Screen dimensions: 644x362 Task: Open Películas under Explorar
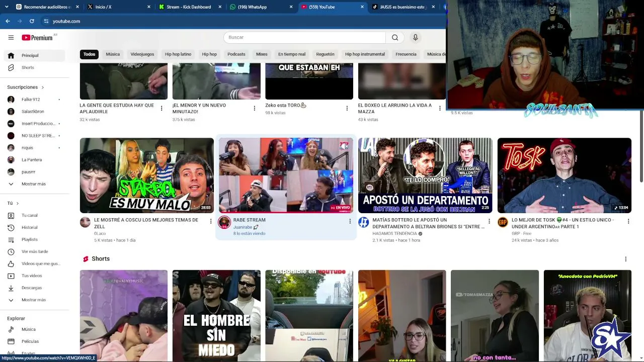(x=34, y=341)
